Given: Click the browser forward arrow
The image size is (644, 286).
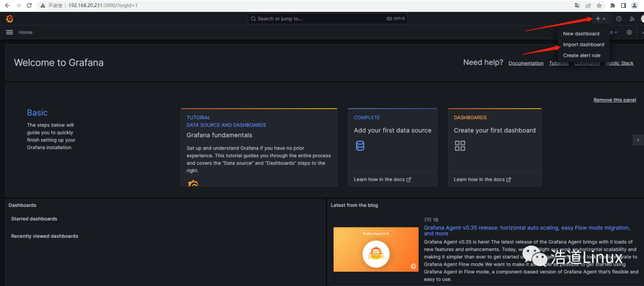Looking at the screenshot, I should (18, 5).
